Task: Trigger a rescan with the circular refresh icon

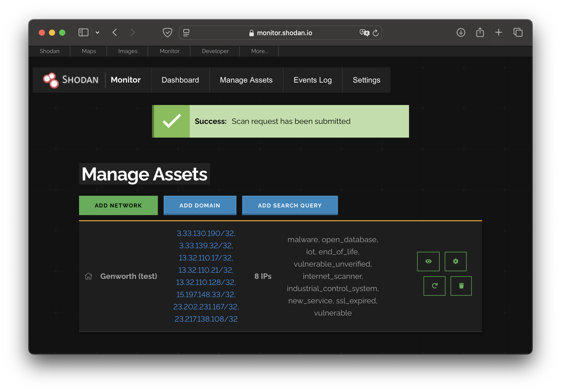Action: tap(434, 285)
